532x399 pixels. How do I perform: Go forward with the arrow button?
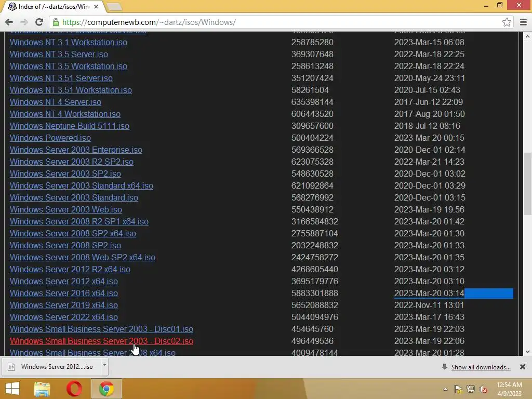pyautogui.click(x=24, y=22)
